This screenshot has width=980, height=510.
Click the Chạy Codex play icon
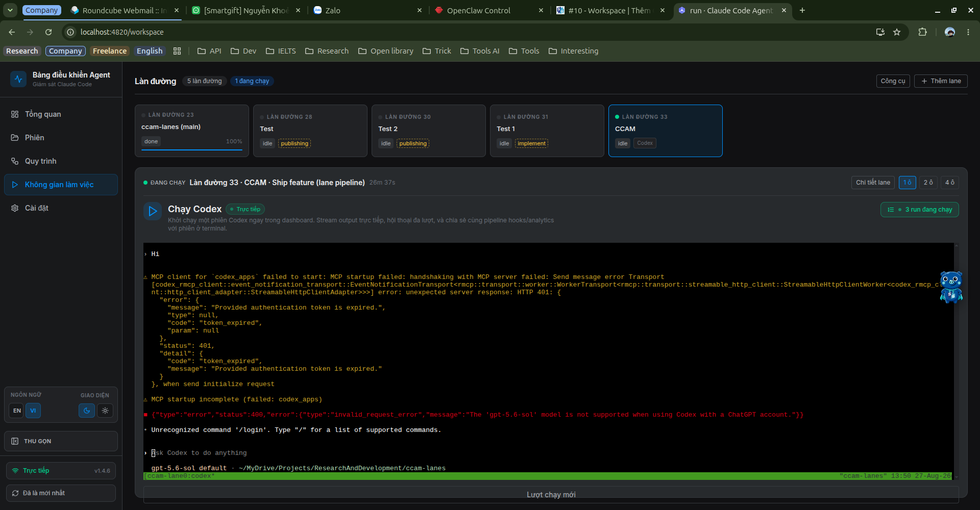pos(153,211)
